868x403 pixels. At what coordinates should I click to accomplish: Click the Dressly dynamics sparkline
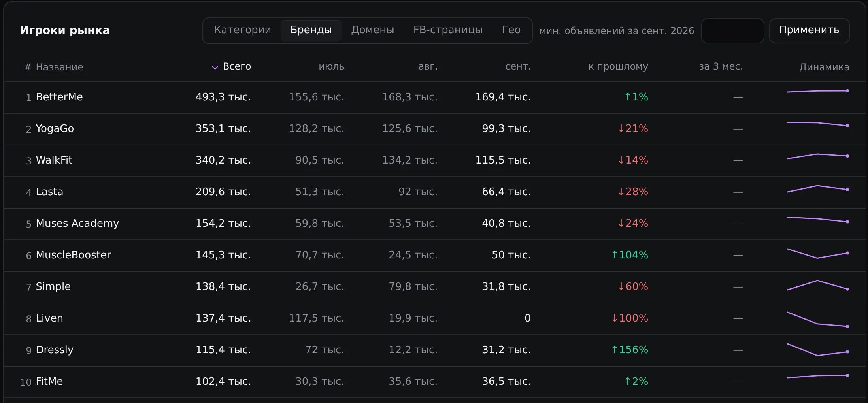point(818,350)
